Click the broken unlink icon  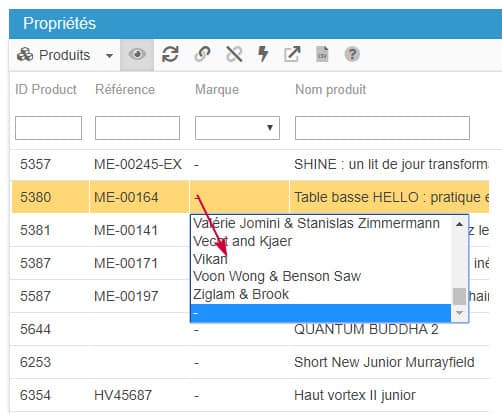tap(234, 54)
